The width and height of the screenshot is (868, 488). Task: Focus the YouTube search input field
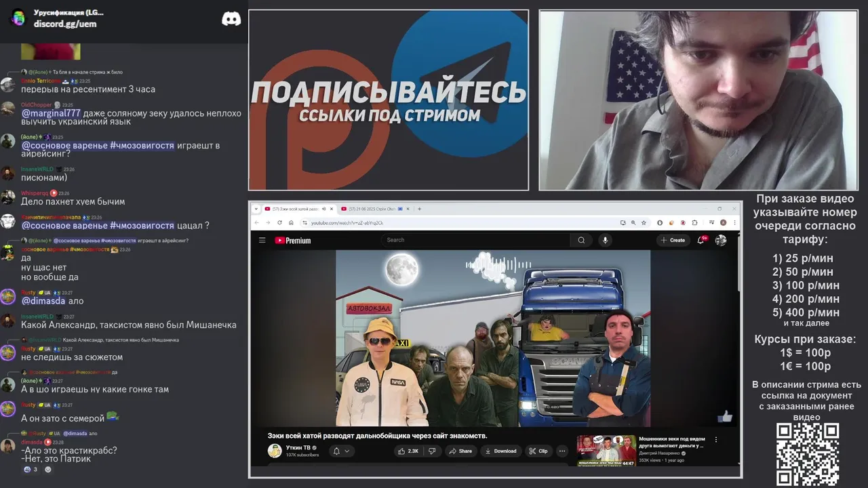[x=476, y=240]
